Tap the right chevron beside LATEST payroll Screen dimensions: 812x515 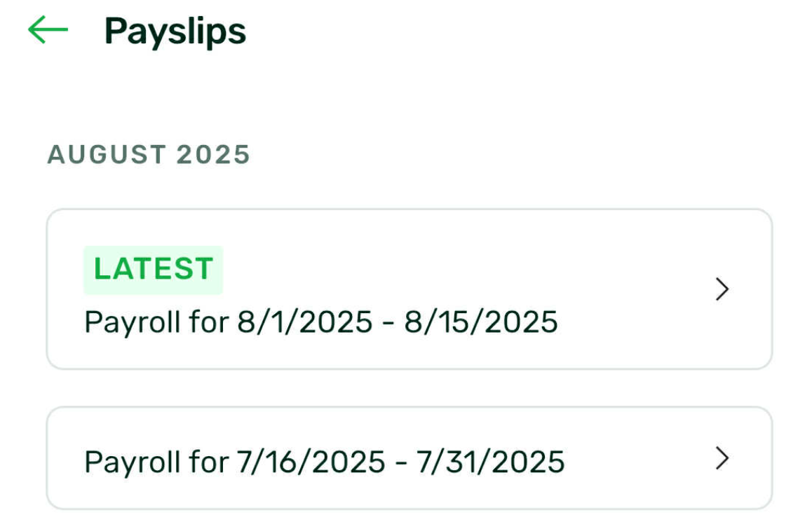point(722,289)
